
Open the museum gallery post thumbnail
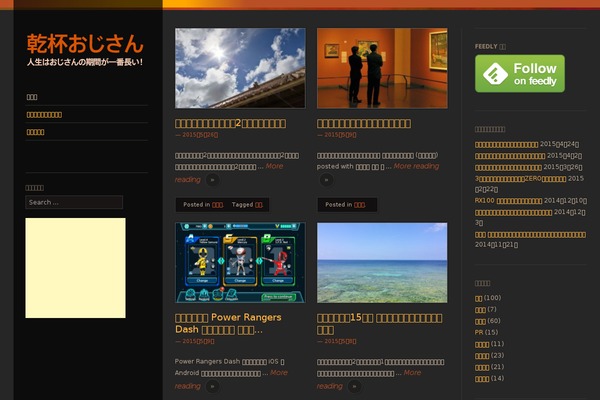click(382, 68)
